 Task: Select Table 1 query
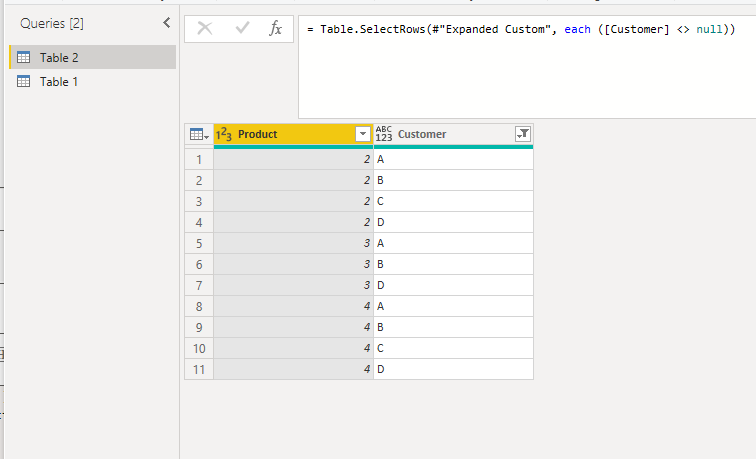pyautogui.click(x=93, y=81)
